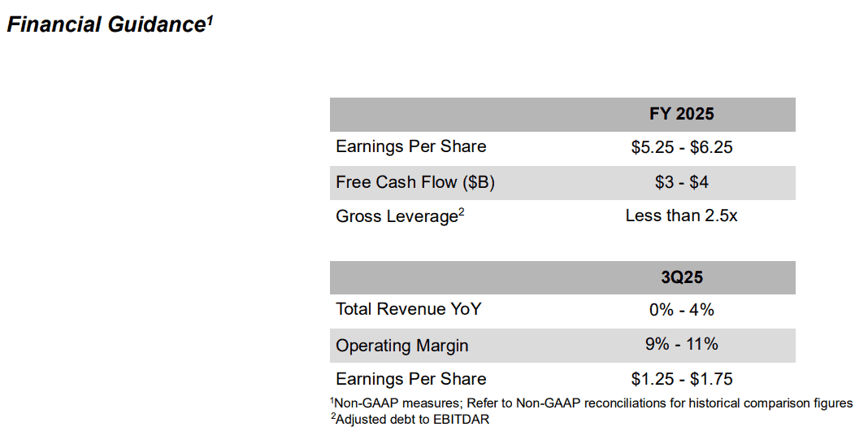Select the Operating Margin row label

(401, 346)
